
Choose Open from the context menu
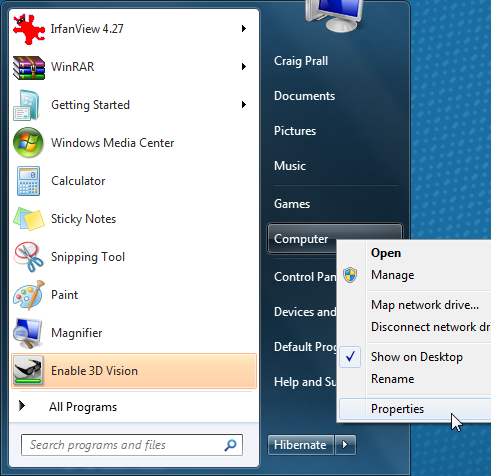[386, 253]
